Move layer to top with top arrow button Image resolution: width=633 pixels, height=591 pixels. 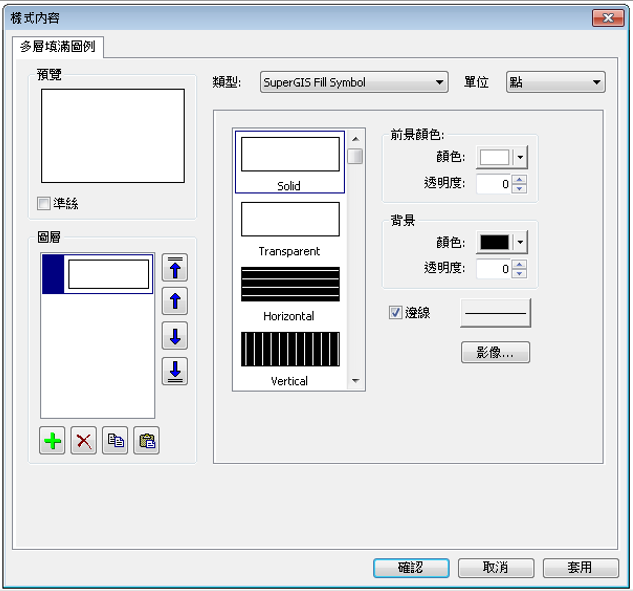[175, 267]
